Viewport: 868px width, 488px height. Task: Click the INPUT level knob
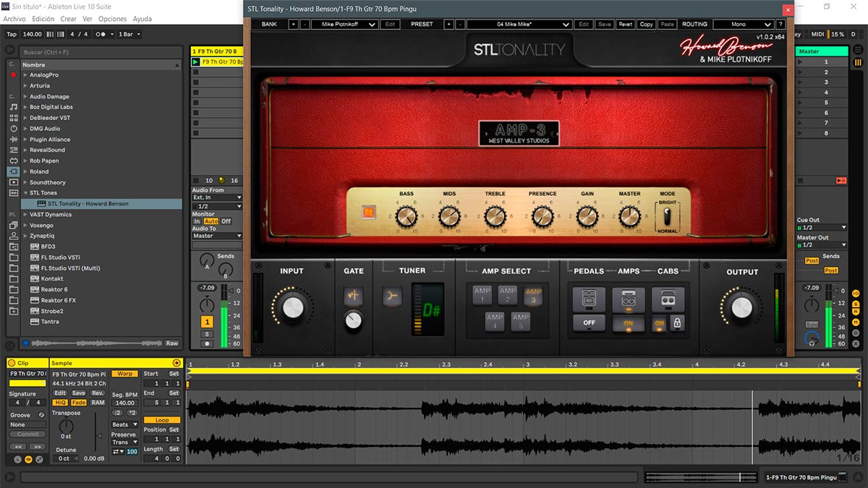tap(294, 307)
